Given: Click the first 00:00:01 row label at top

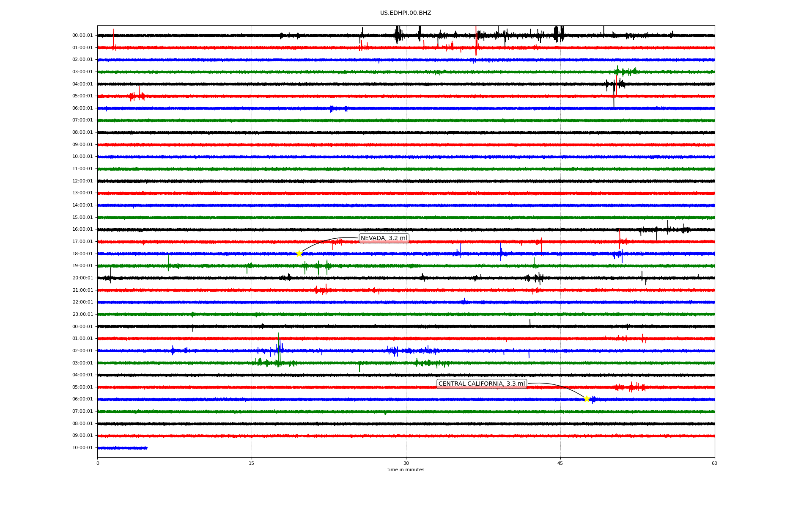Looking at the screenshot, I should tap(82, 36).
